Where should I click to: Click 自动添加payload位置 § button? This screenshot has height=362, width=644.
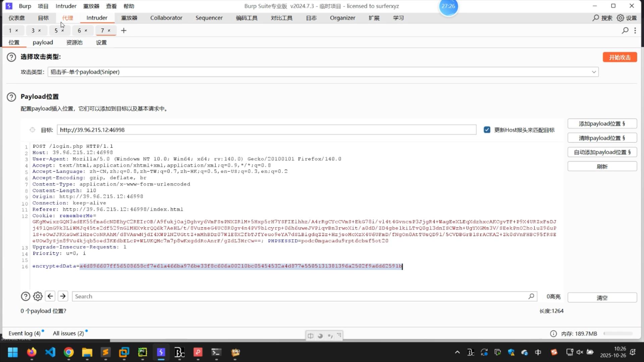pyautogui.click(x=602, y=152)
